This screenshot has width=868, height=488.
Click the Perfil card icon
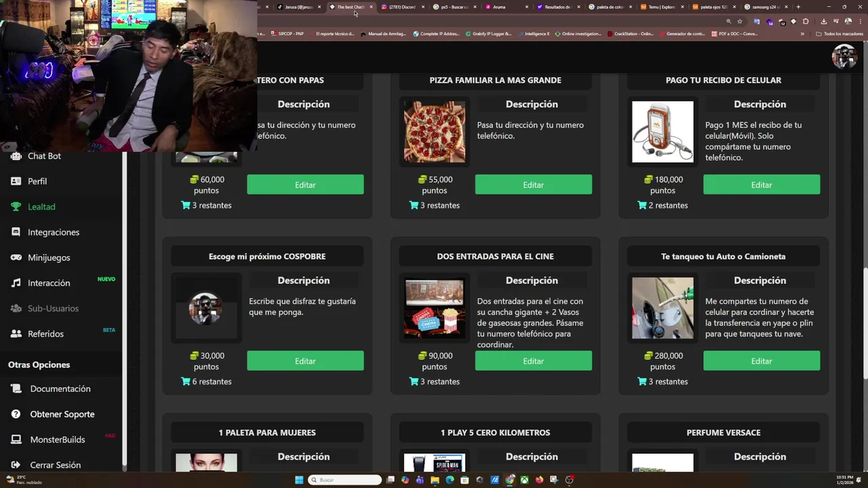[x=16, y=181]
